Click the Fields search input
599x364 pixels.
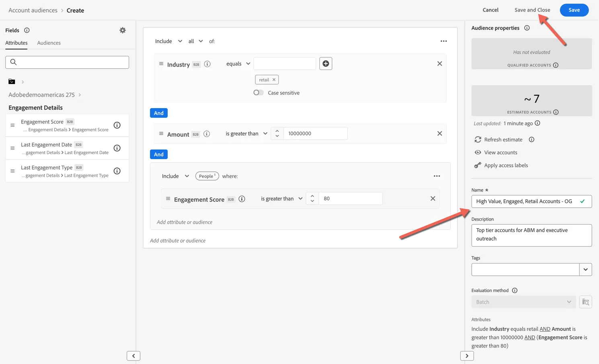tap(67, 62)
